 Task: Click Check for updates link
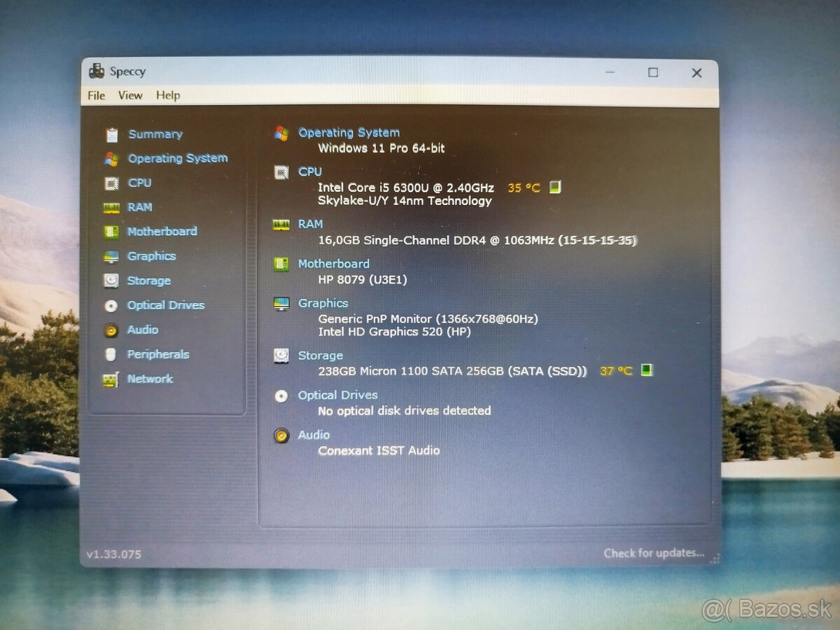point(654,553)
